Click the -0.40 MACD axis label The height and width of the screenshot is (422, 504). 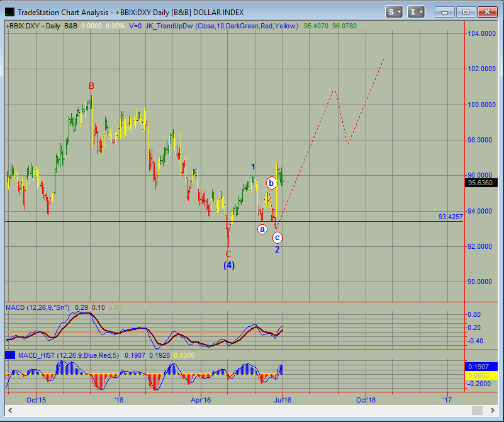click(474, 341)
